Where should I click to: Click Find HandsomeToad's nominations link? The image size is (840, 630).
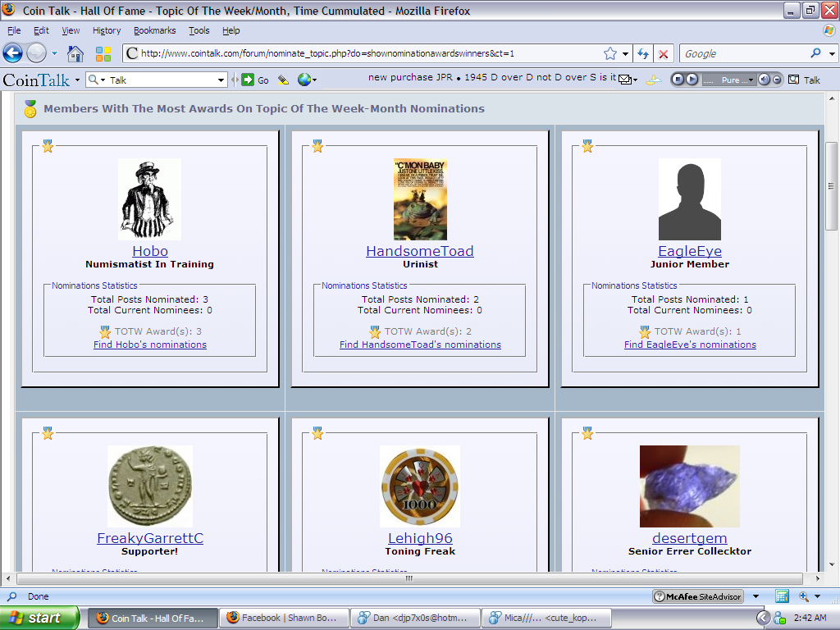[x=420, y=345]
